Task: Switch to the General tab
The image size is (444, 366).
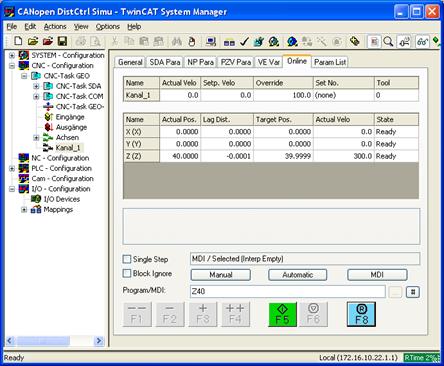Action: point(130,62)
